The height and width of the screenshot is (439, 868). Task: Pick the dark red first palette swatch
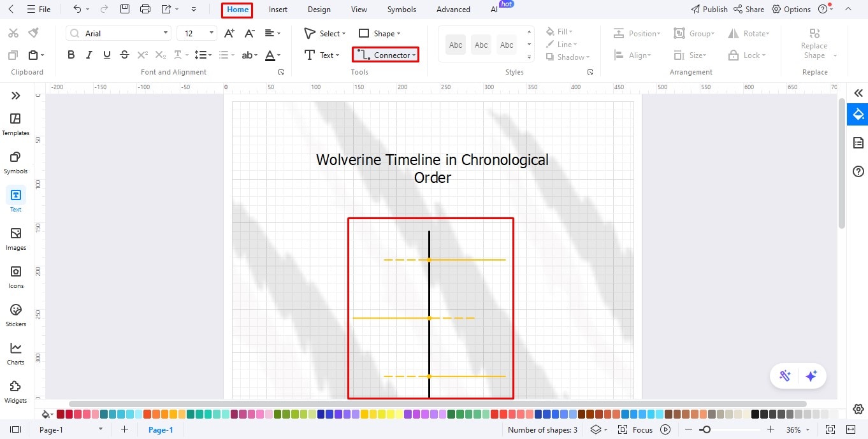click(x=61, y=414)
